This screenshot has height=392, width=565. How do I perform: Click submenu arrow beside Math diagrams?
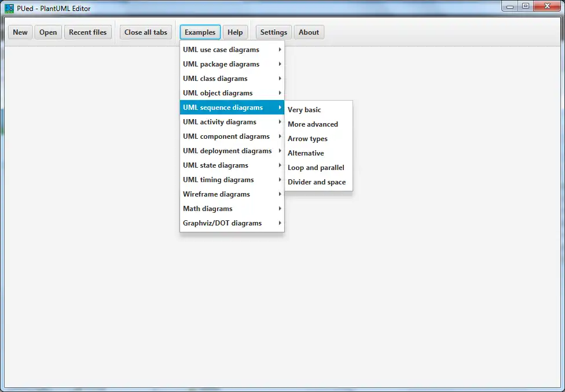click(x=280, y=208)
